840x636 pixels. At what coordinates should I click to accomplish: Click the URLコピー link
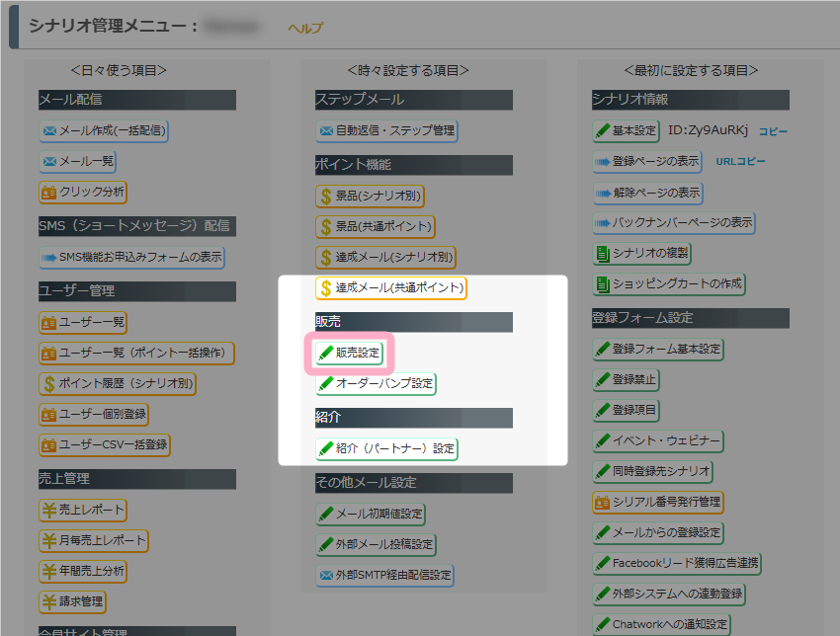(740, 161)
